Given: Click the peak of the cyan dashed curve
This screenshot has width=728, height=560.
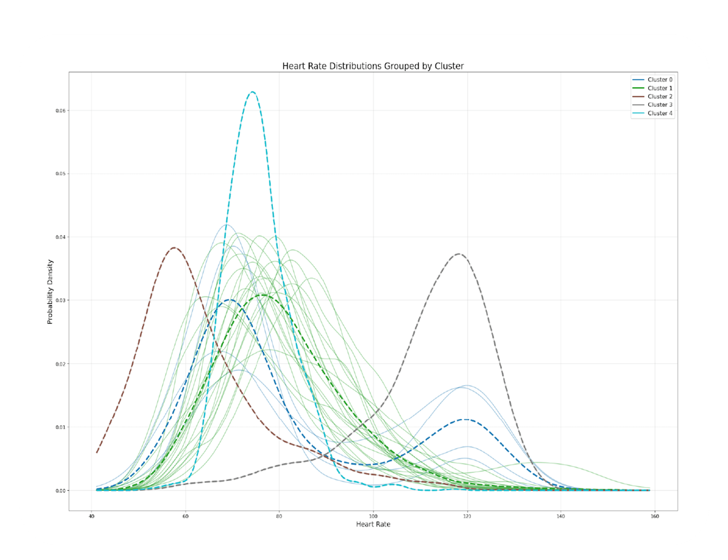Looking at the screenshot, I should (x=252, y=92).
